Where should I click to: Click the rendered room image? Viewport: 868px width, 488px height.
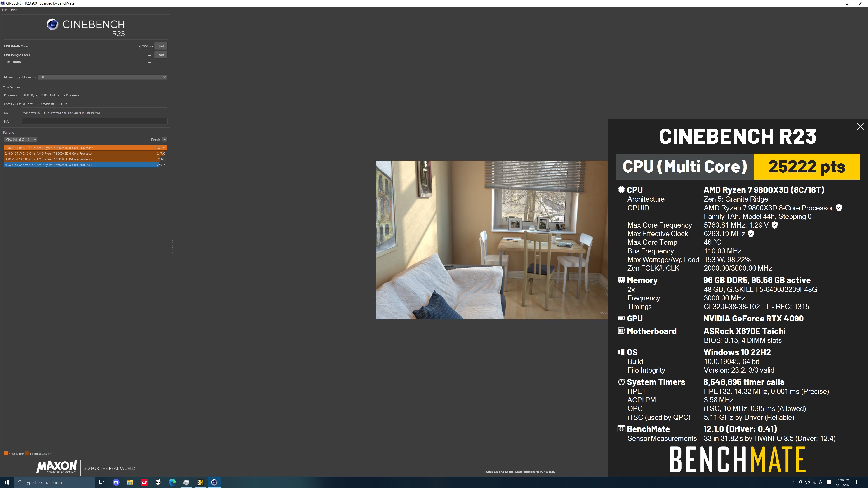492,240
